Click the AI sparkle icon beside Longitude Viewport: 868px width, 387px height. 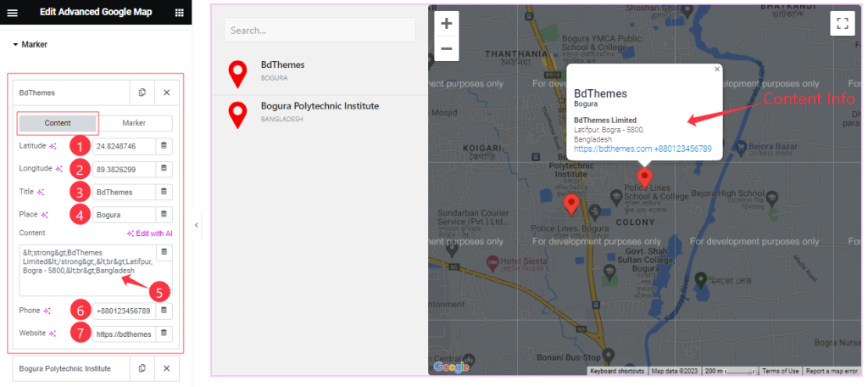(x=58, y=169)
